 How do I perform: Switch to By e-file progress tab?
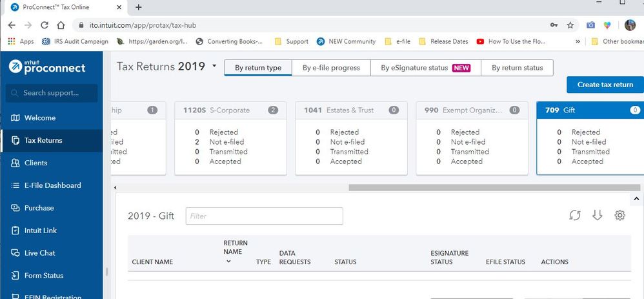(x=331, y=68)
